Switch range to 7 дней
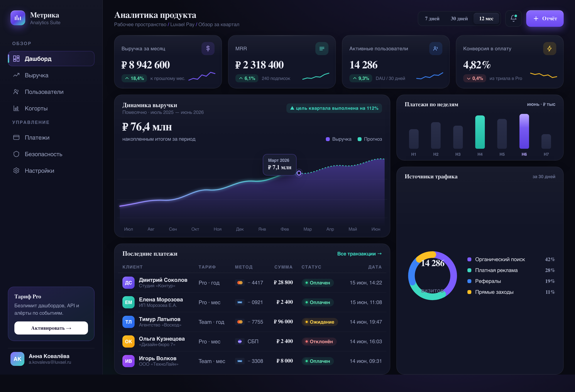Image resolution: width=575 pixels, height=392 pixels. tap(432, 19)
